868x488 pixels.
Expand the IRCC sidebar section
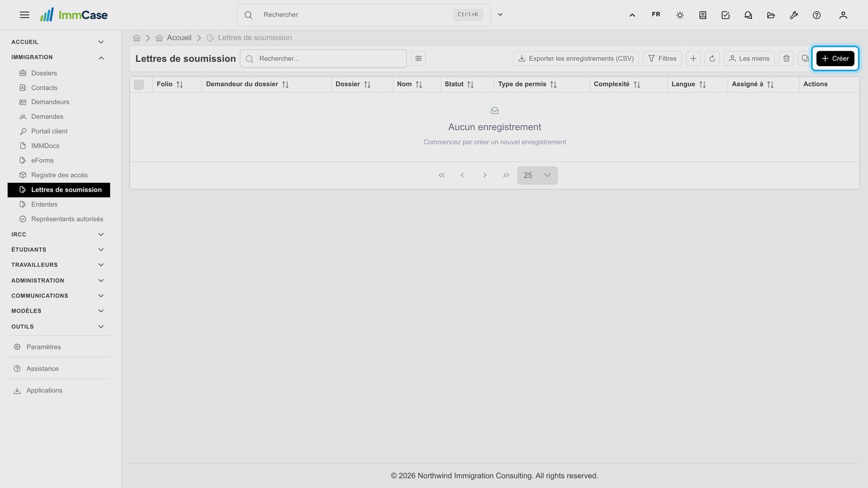[x=58, y=235]
